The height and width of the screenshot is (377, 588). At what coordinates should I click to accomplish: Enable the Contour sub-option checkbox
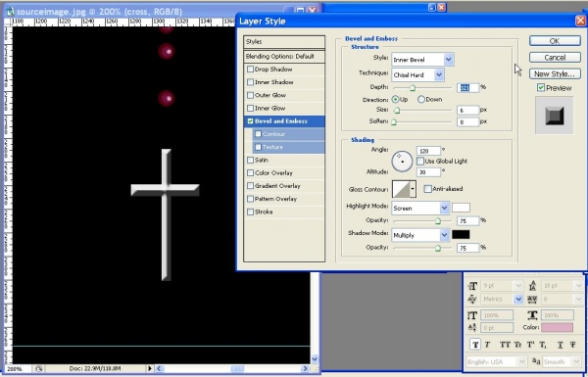(258, 134)
